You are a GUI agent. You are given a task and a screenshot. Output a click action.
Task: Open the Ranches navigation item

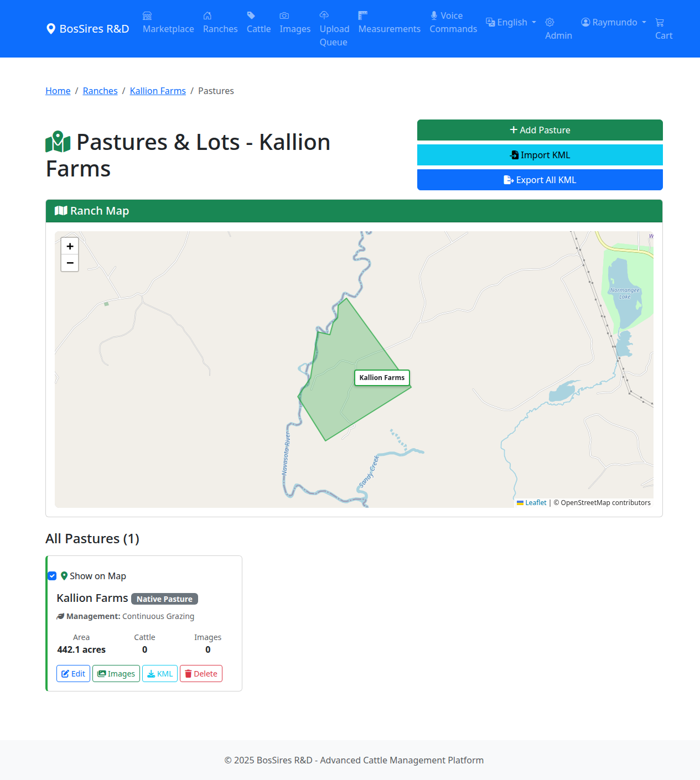click(x=220, y=22)
